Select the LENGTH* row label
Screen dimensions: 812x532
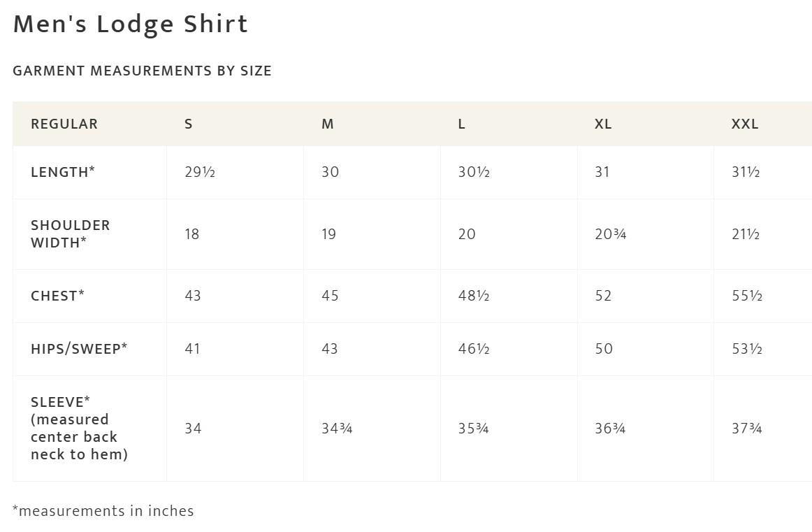[x=63, y=172]
